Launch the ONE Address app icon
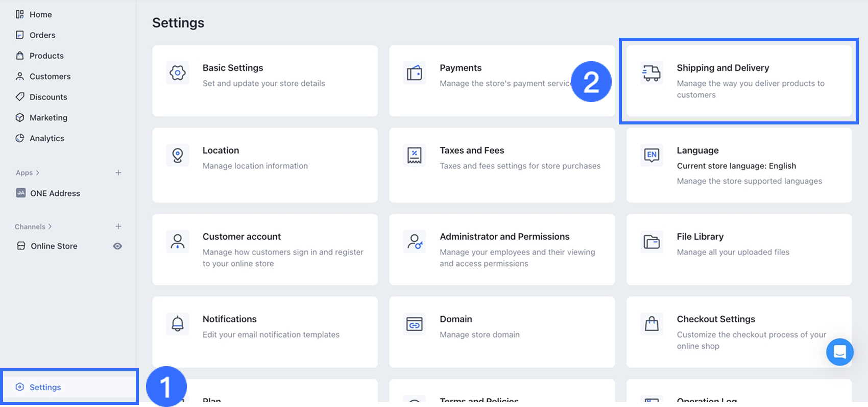The image size is (868, 407). point(21,193)
